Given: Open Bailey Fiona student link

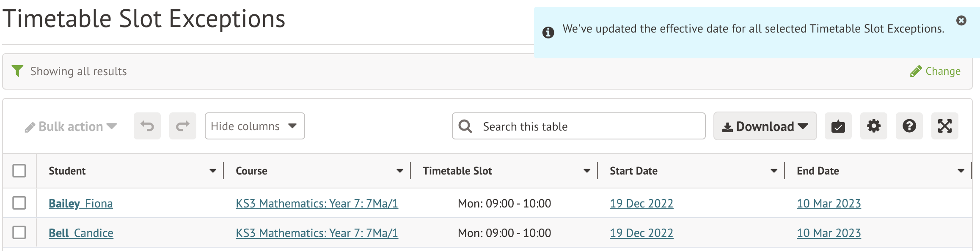Looking at the screenshot, I should (80, 204).
